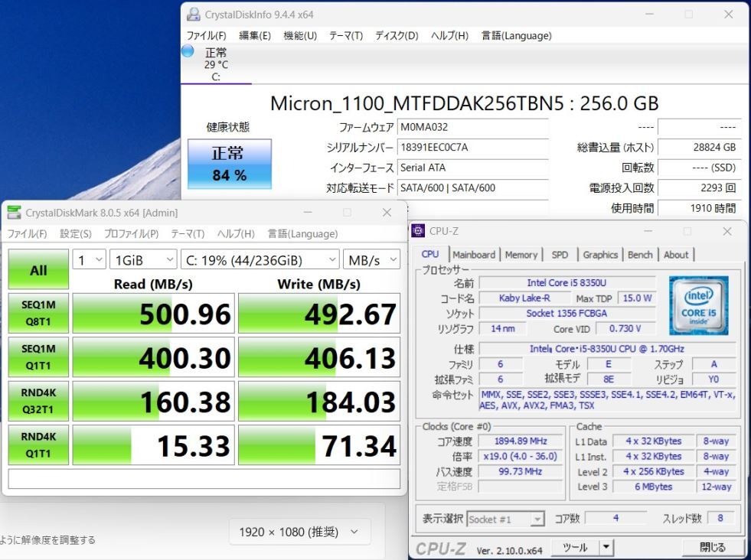Close the CrystalDiskMark window
This screenshot has width=751, height=560.
click(387, 213)
